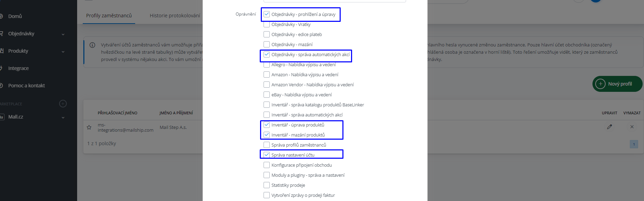This screenshot has height=201, width=644.
Task: Uncheck Objednávky - prohlížení a úpravy
Action: 267,14
